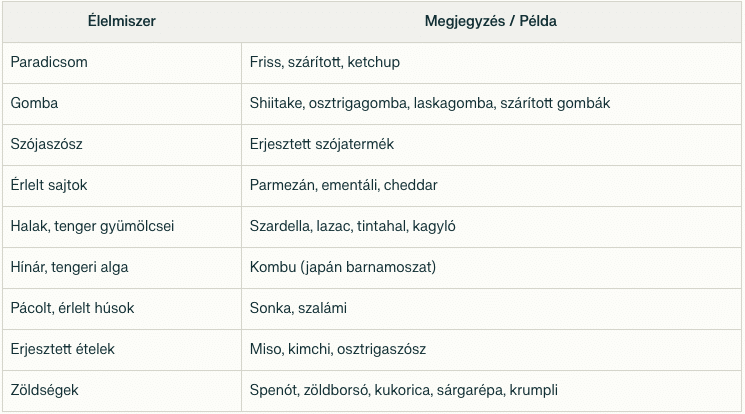Screen dimensions: 745x414
Task: Click the Megjegyzés / Példa column header
Action: pyautogui.click(x=491, y=21)
